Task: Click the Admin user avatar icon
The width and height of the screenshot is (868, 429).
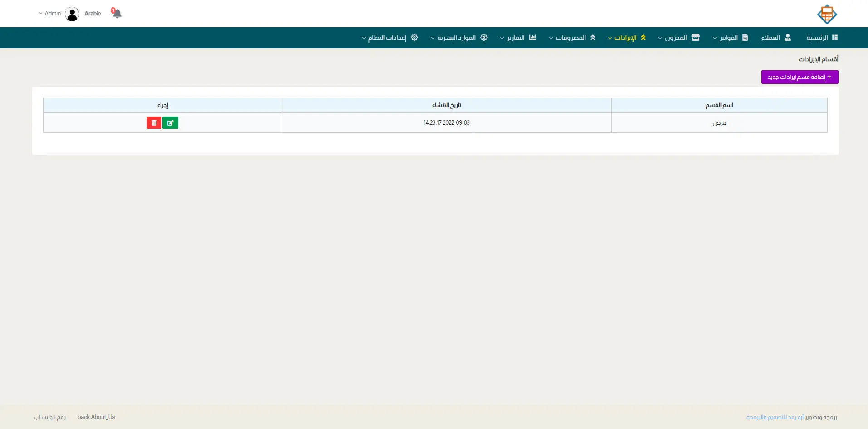Action: tap(72, 14)
